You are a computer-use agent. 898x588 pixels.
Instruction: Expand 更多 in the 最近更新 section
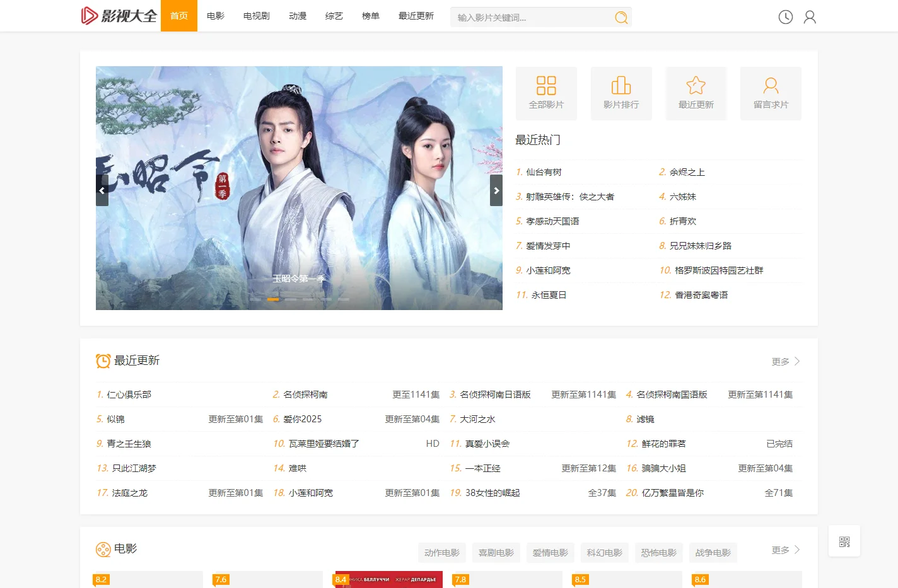pyautogui.click(x=786, y=361)
